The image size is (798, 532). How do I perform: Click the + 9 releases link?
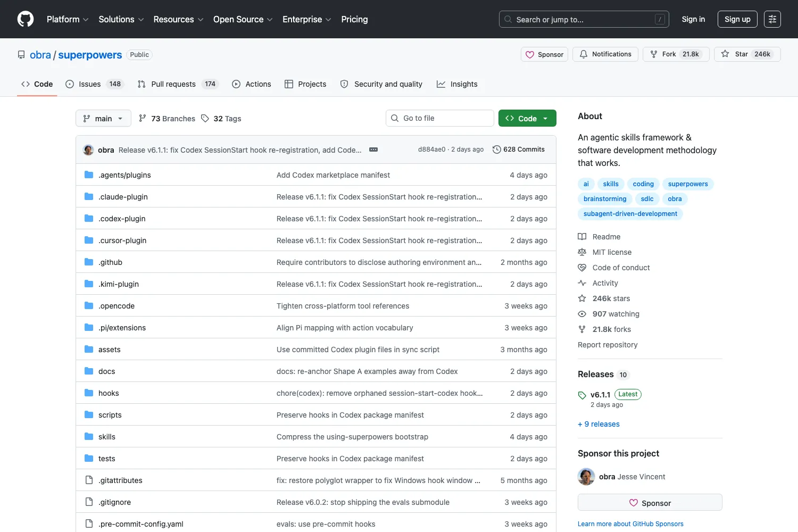pyautogui.click(x=598, y=424)
